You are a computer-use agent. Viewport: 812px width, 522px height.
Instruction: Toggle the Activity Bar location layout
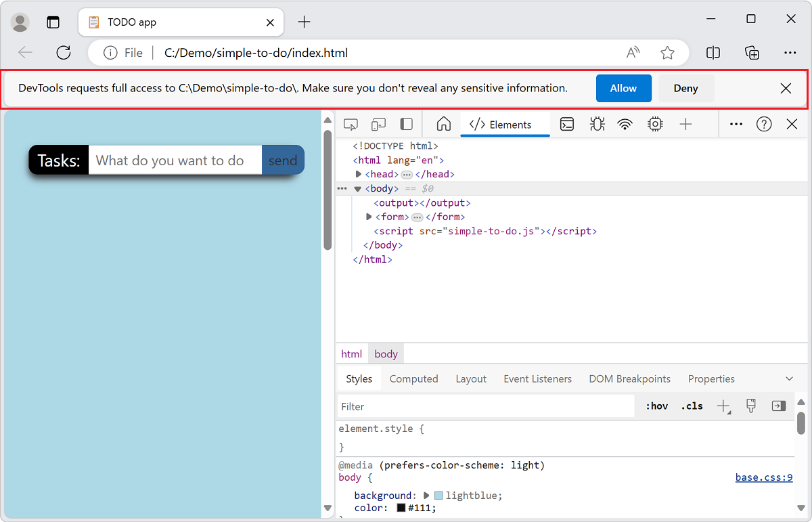[x=406, y=124]
